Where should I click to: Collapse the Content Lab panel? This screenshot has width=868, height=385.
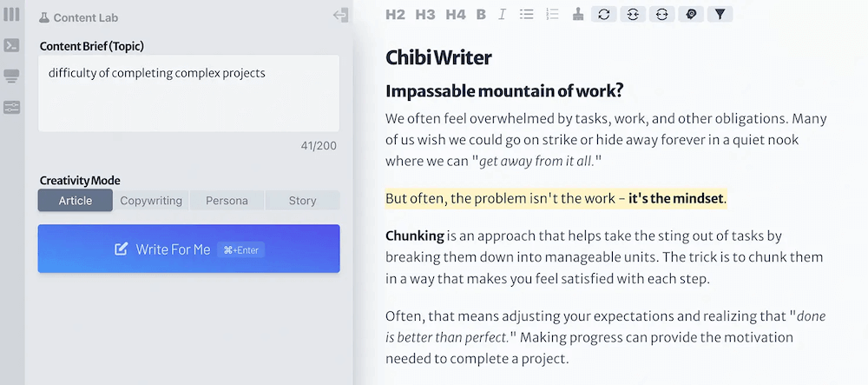coord(340,15)
